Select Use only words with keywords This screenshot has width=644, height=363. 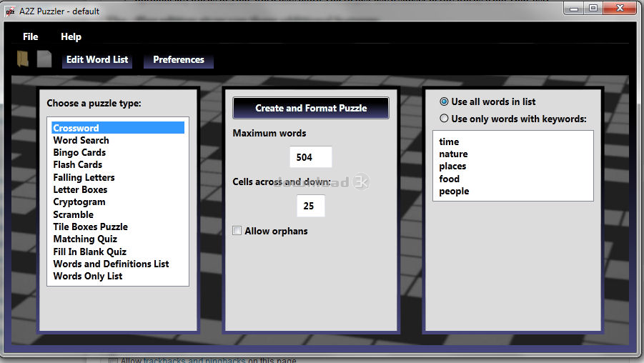click(513, 119)
